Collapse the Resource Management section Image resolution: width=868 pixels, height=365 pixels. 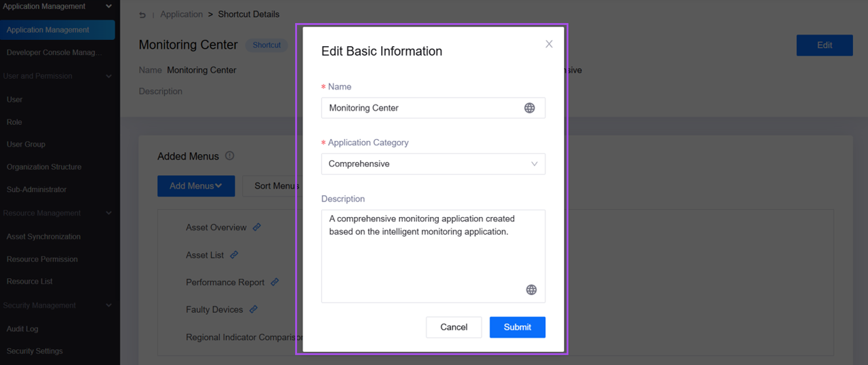point(108,213)
